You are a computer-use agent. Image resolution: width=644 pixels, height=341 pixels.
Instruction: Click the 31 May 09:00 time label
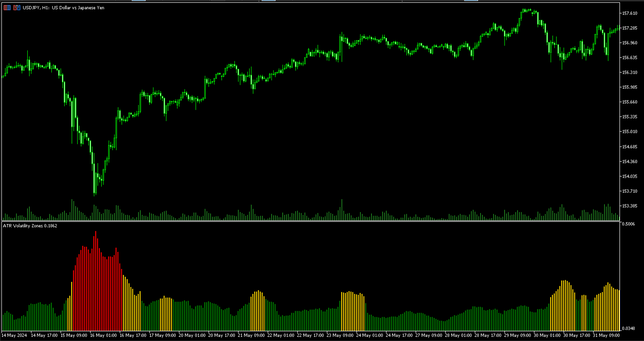[607, 335]
